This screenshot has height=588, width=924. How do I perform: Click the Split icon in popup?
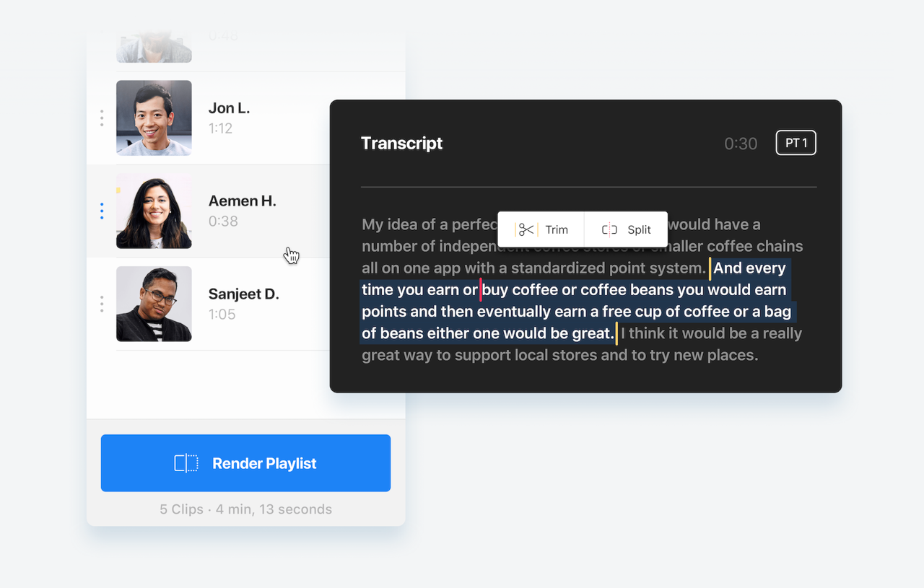(609, 229)
